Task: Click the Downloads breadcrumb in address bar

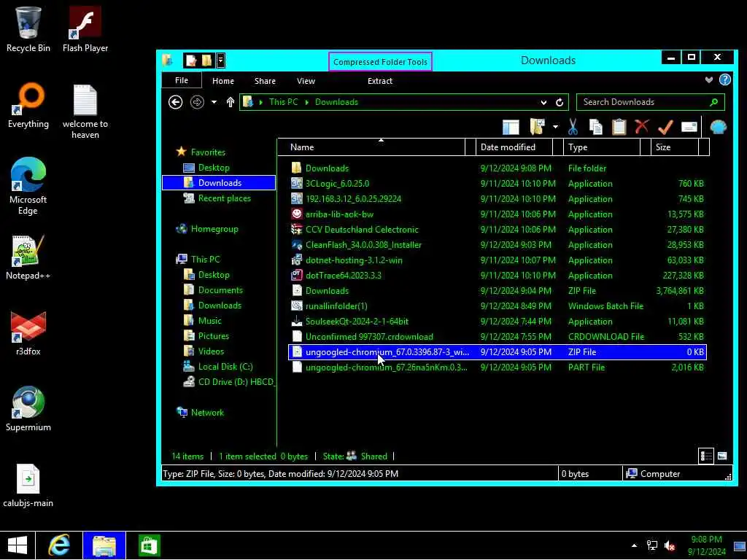Action: 336,102
